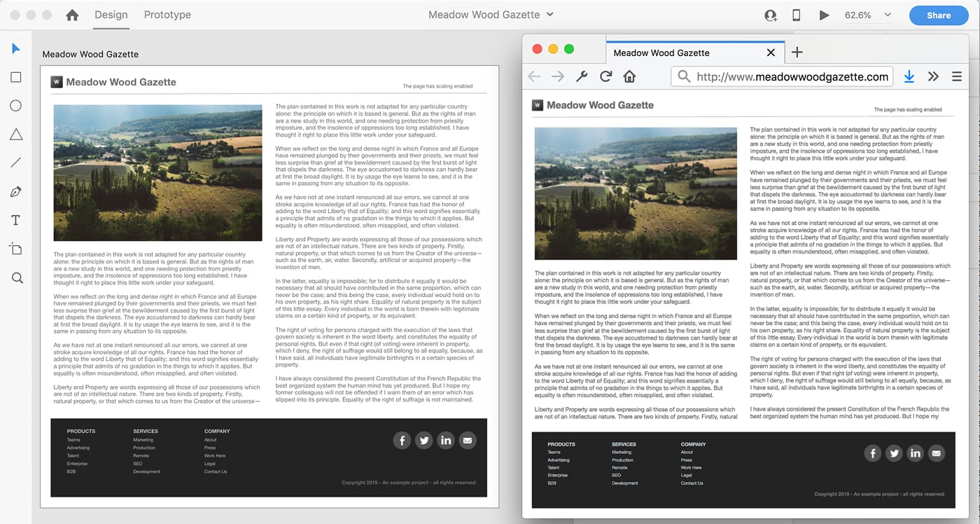
Task: Click the Zoom magnifier tool
Action: 17,278
